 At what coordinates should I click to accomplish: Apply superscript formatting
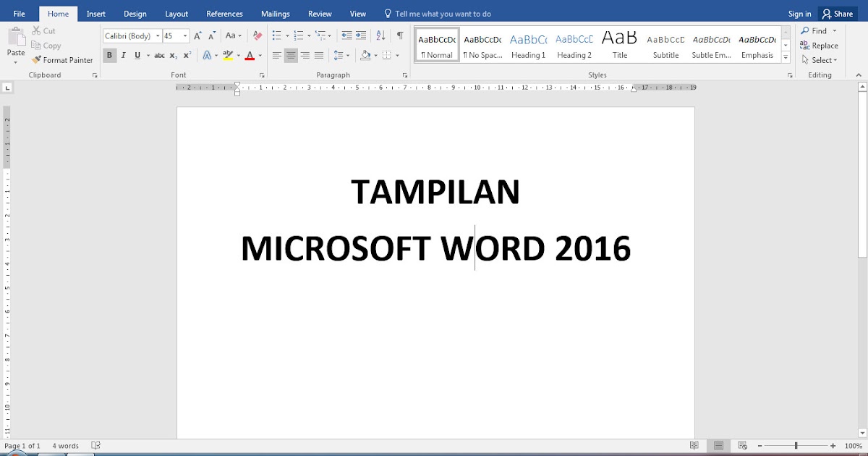point(187,56)
